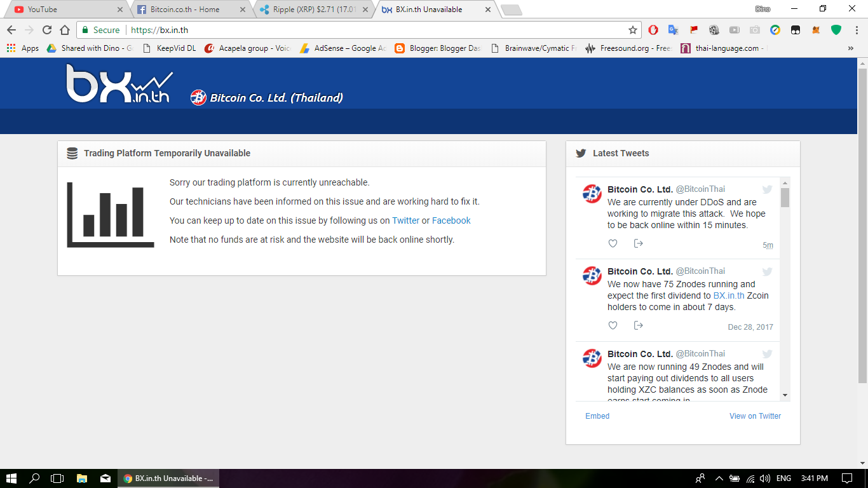Click the film reel extension icon
The width and height of the screenshot is (868, 488).
click(x=714, y=30)
